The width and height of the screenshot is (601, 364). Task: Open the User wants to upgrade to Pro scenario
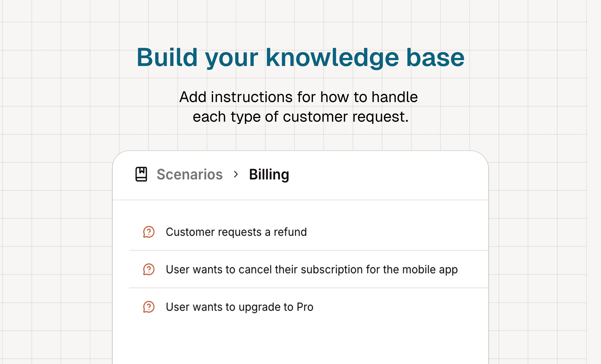(x=239, y=307)
